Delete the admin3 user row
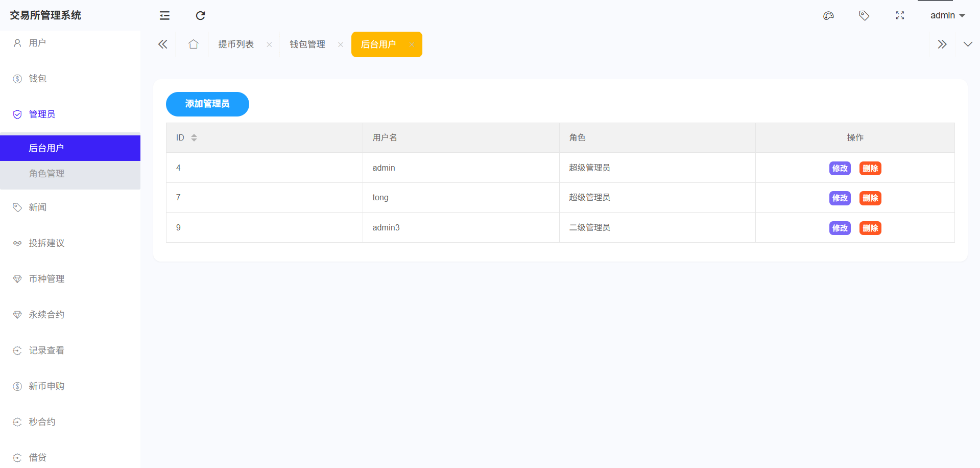The width and height of the screenshot is (980, 468). pyautogui.click(x=870, y=228)
